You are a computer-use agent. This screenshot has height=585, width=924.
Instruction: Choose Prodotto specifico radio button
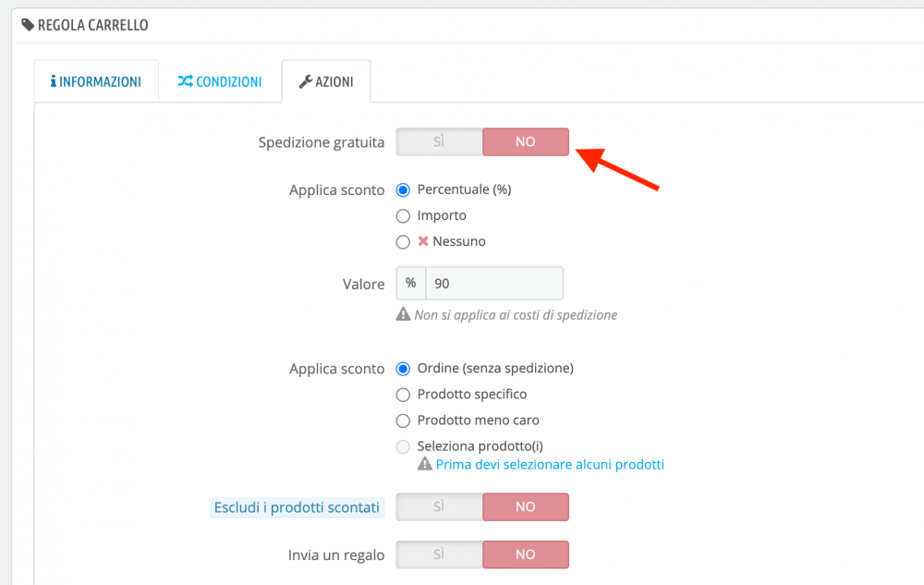point(403,395)
